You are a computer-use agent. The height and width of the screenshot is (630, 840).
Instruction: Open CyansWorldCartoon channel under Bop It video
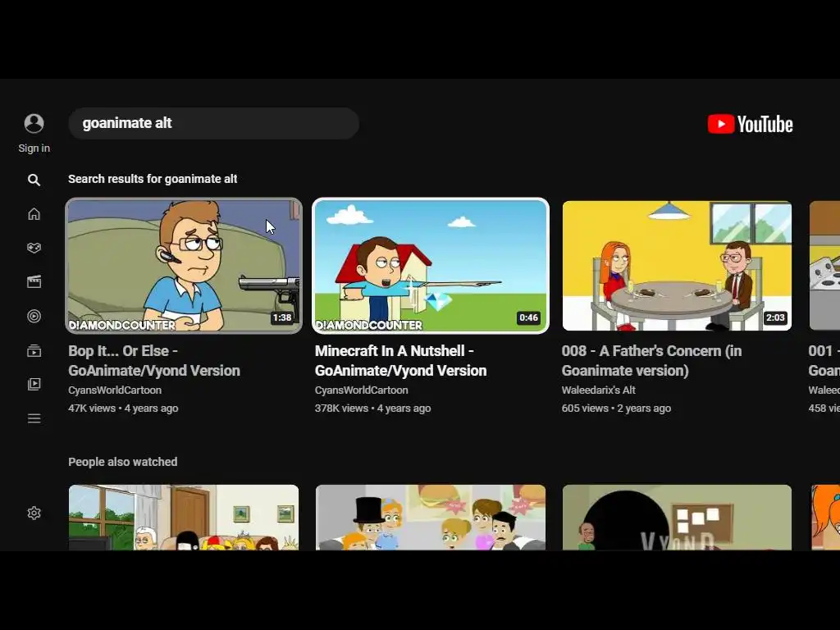[115, 390]
